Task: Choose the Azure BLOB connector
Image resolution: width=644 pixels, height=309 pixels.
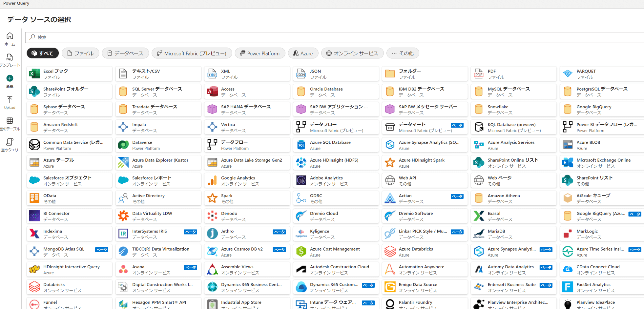Action: pos(602,145)
